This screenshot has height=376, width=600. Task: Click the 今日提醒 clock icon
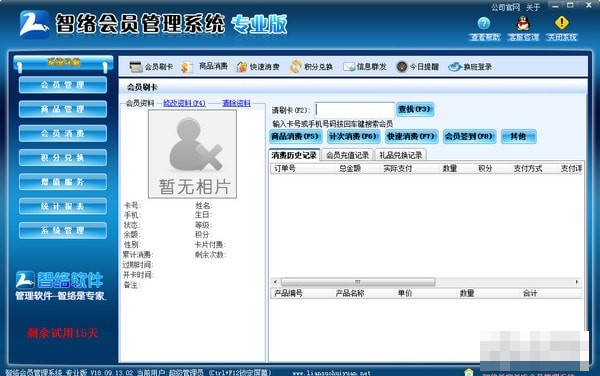coord(402,67)
